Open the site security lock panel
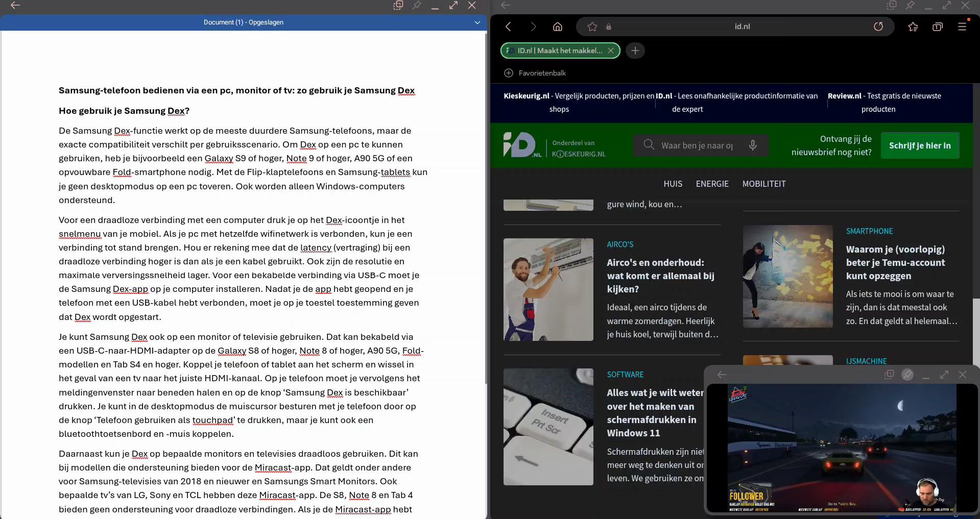This screenshot has width=980, height=519. click(x=608, y=26)
